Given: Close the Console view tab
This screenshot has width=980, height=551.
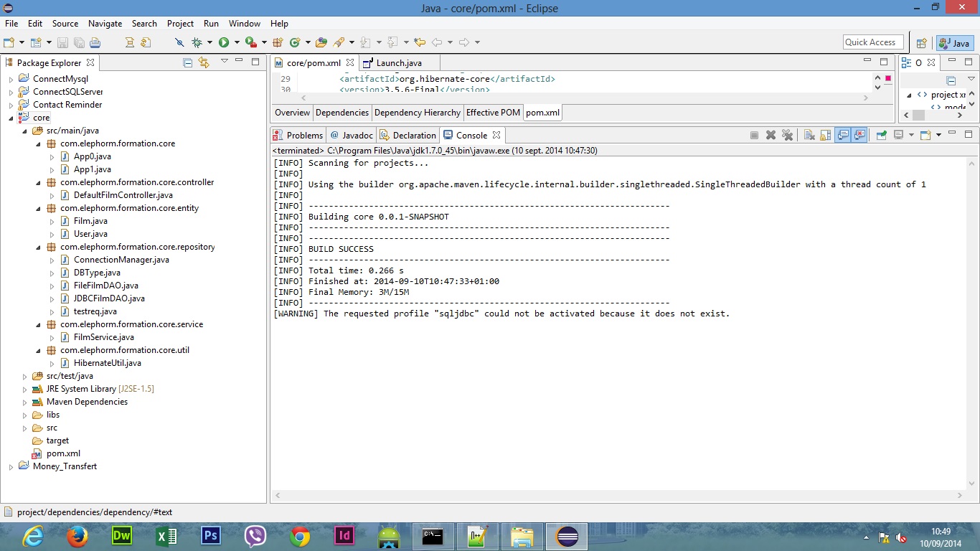Looking at the screenshot, I should pos(496,135).
